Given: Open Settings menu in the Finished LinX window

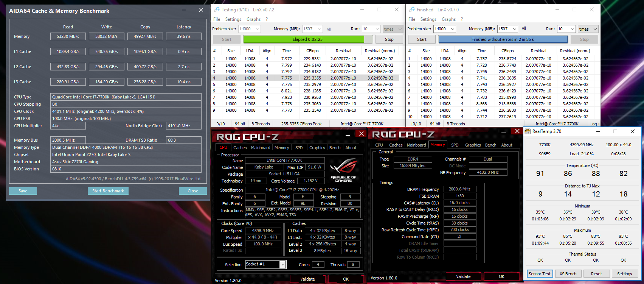Looking at the screenshot, I should [428, 19].
